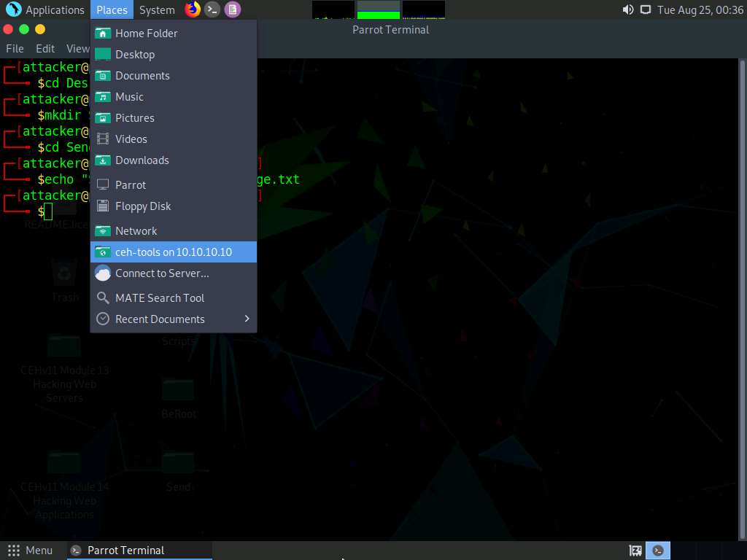
Task: Click the Floppy Disk icon
Action: pyautogui.click(x=103, y=206)
